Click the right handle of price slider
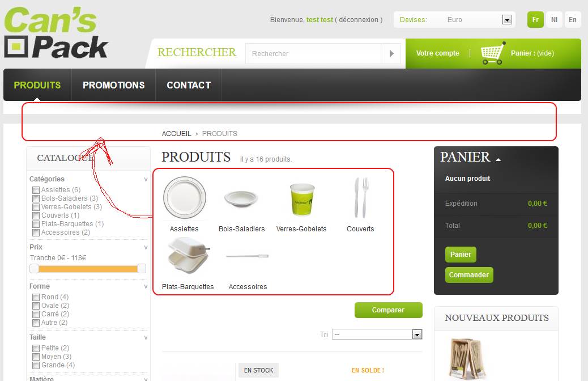The width and height of the screenshot is (588, 381). [142, 268]
